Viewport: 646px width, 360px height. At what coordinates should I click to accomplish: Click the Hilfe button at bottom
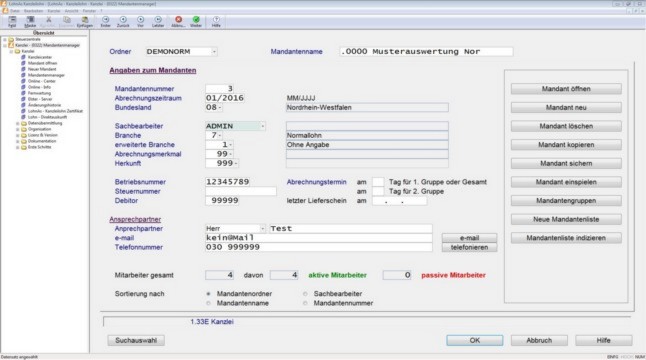604,341
